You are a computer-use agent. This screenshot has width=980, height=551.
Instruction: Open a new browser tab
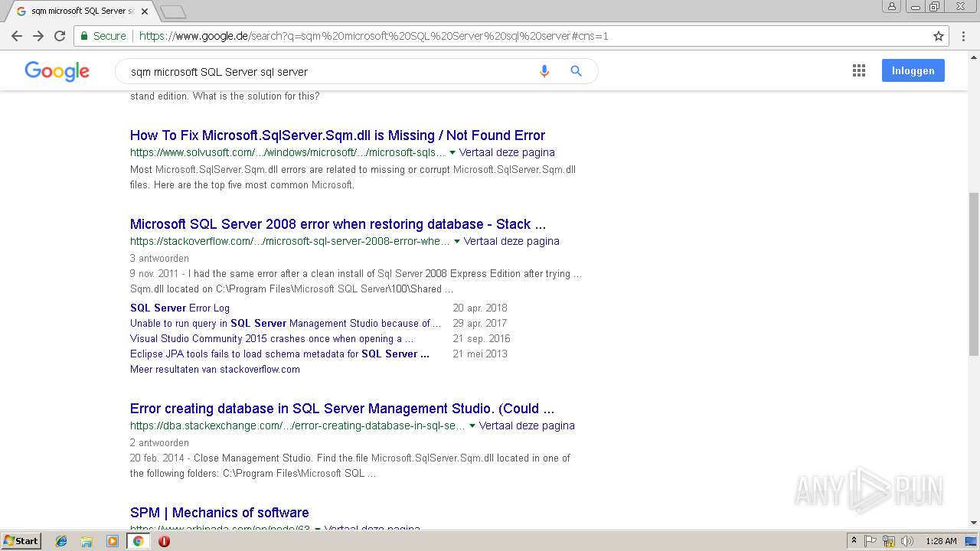(x=173, y=11)
